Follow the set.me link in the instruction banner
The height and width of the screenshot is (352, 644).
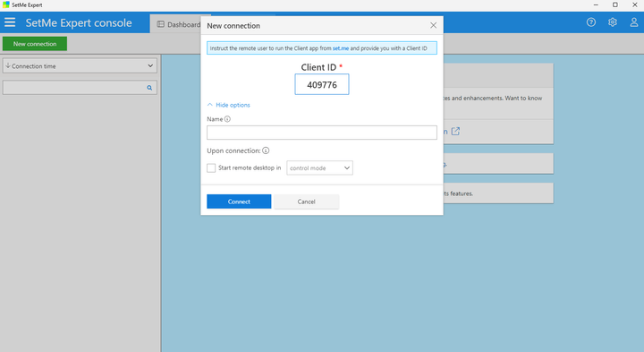(x=341, y=48)
